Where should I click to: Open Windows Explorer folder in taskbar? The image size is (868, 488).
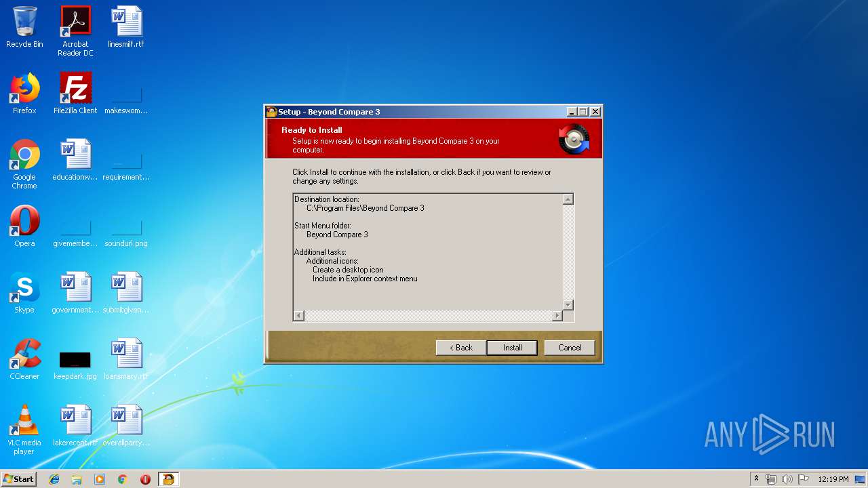pyautogui.click(x=77, y=479)
